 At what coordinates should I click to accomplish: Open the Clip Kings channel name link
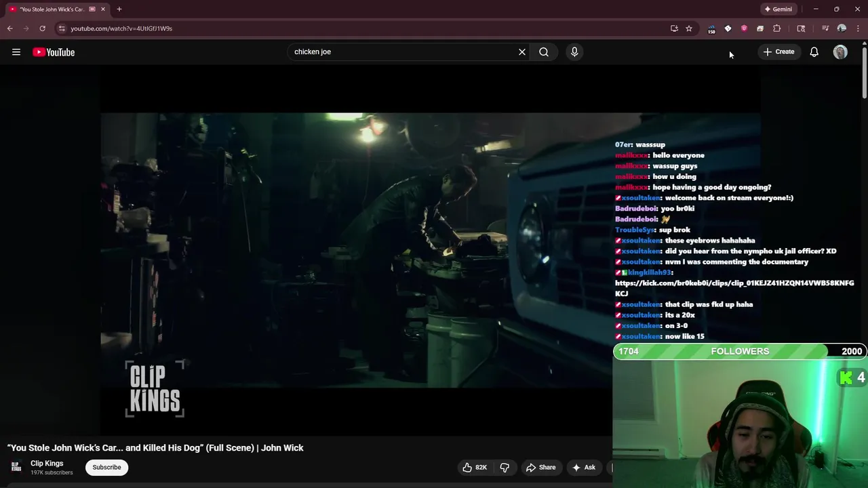(x=47, y=464)
